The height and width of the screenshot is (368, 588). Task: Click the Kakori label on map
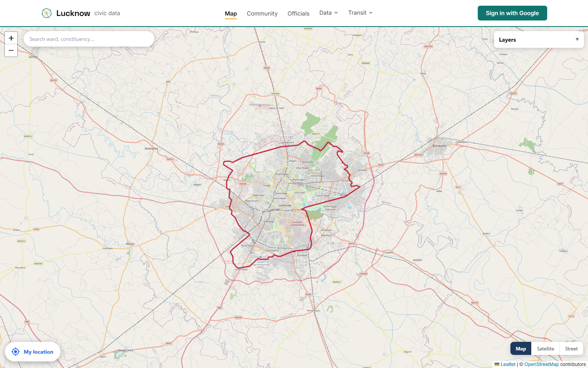tap(198, 185)
